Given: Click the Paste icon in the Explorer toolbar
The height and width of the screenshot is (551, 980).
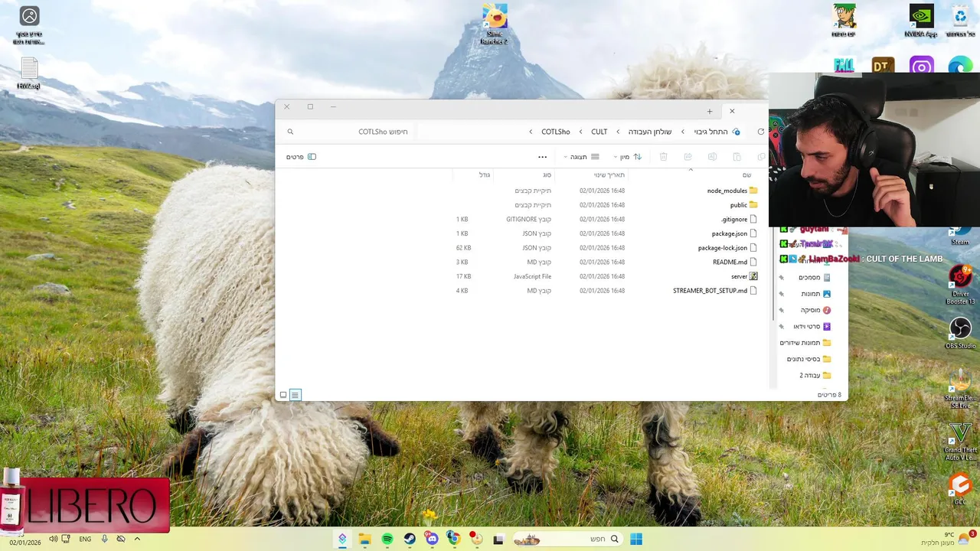Looking at the screenshot, I should (737, 157).
